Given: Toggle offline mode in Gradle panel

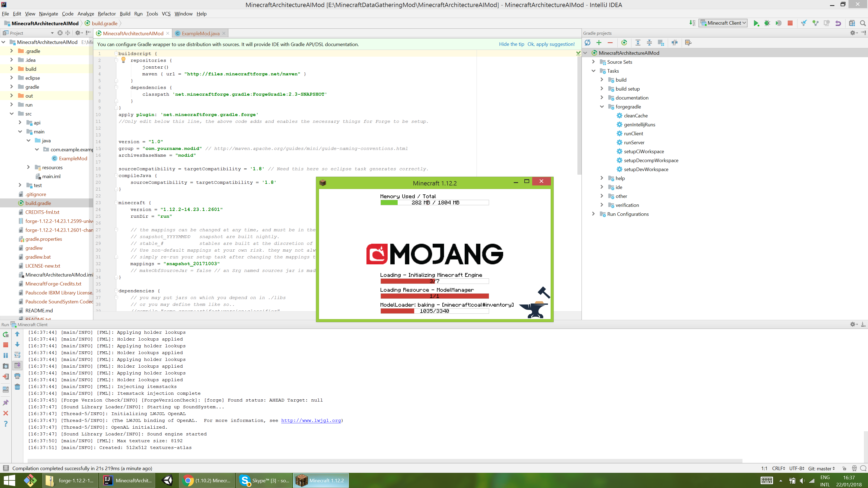Looking at the screenshot, I should pyautogui.click(x=675, y=43).
